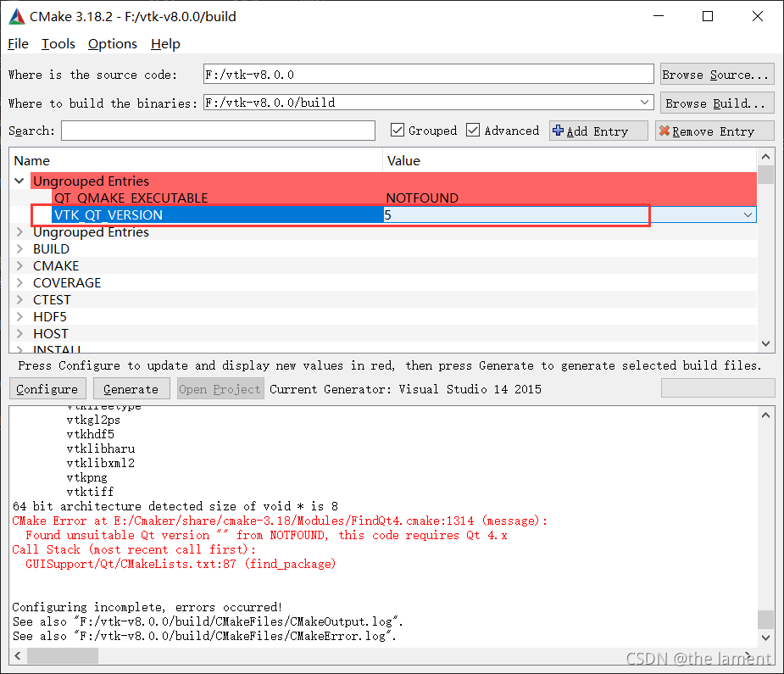Screen dimensions: 784x674
Task: Expand the second Ungrouped Entries group
Action: (x=19, y=232)
